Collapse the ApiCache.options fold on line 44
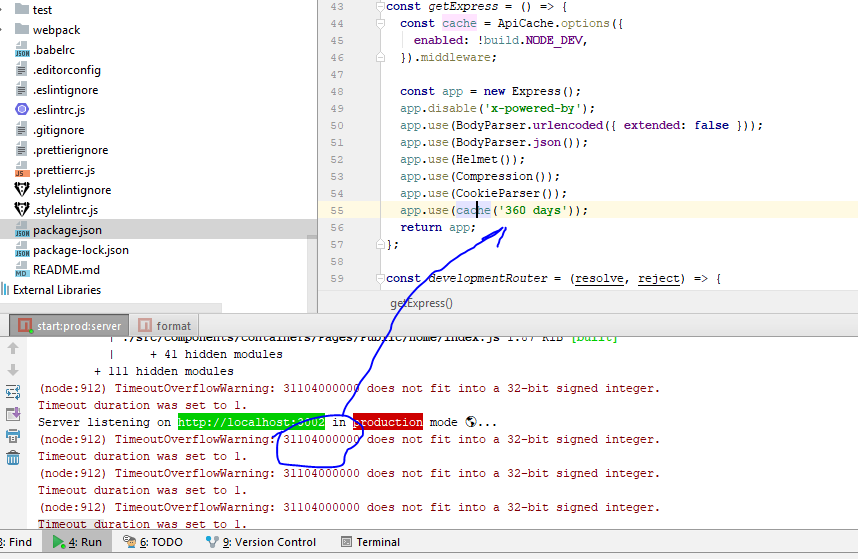This screenshot has height=559, width=858. pyautogui.click(x=380, y=24)
